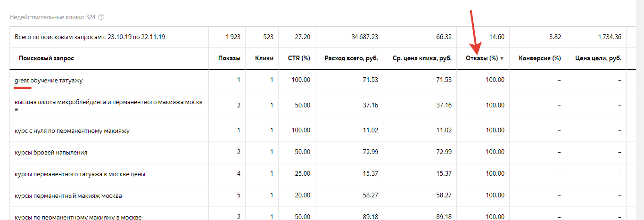Sort by Ср. цена клика, руб. header
The width and height of the screenshot is (644, 220).
coord(422,58)
